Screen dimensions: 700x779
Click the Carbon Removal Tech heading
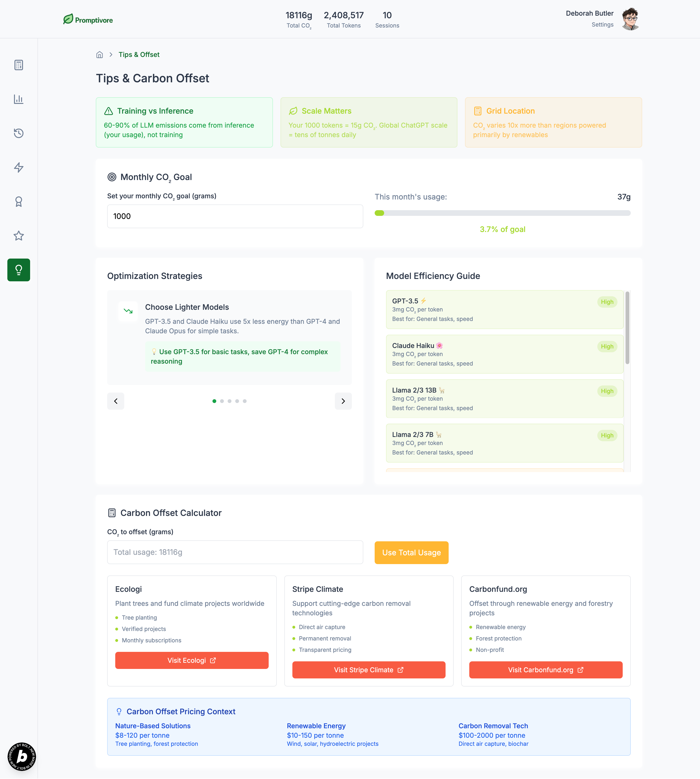point(493,726)
